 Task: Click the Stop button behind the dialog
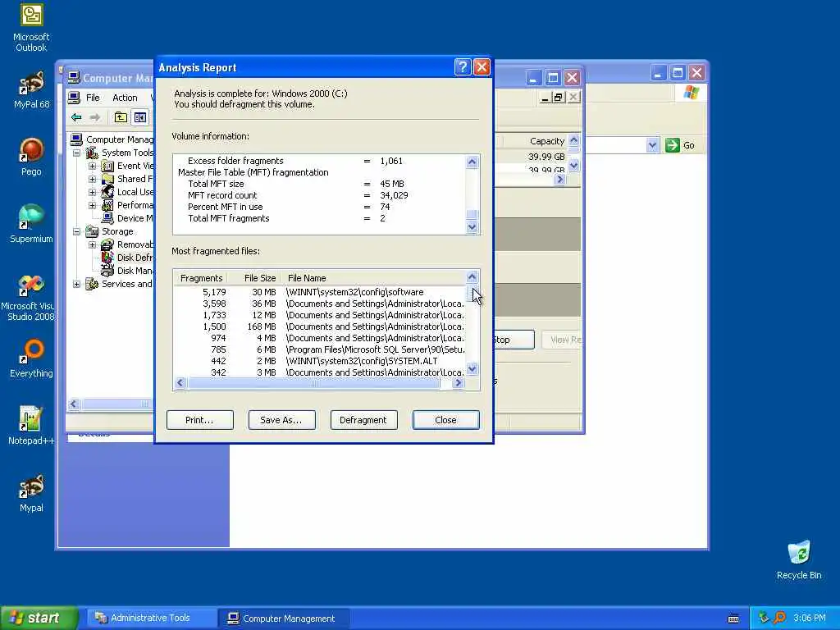(514, 340)
